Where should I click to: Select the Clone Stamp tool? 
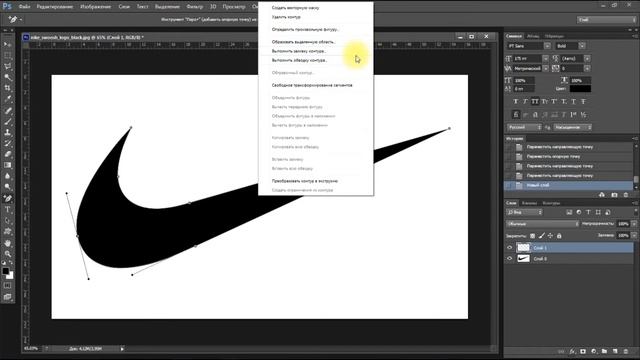coord(8,133)
